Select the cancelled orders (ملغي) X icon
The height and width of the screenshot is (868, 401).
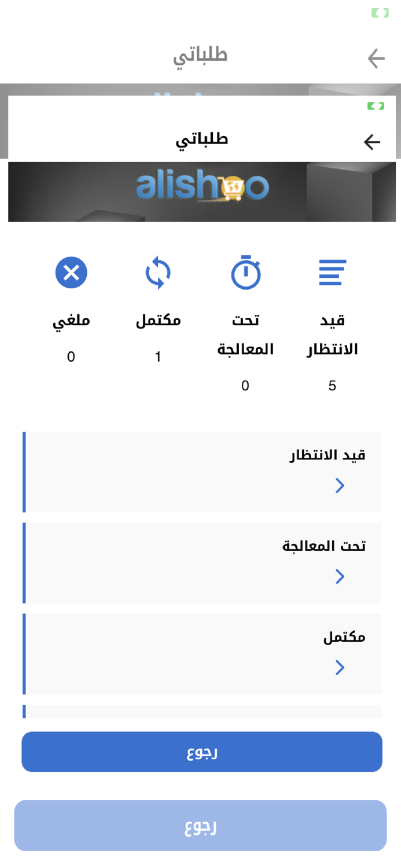pos(71,272)
